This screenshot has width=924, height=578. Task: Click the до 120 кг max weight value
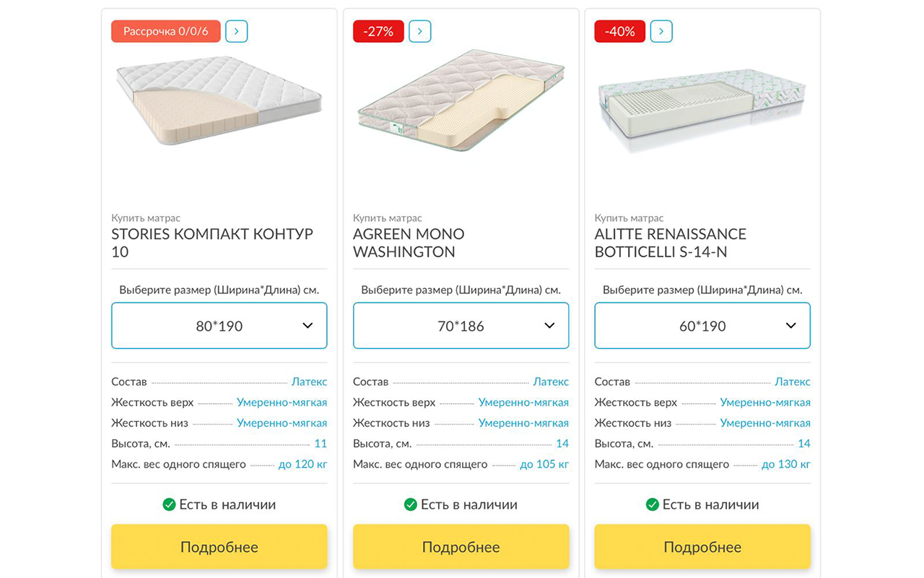(x=302, y=464)
